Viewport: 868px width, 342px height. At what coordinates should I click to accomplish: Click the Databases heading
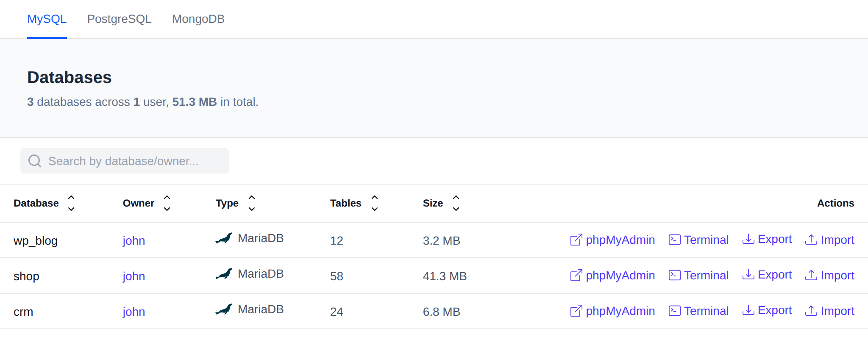[x=70, y=77]
